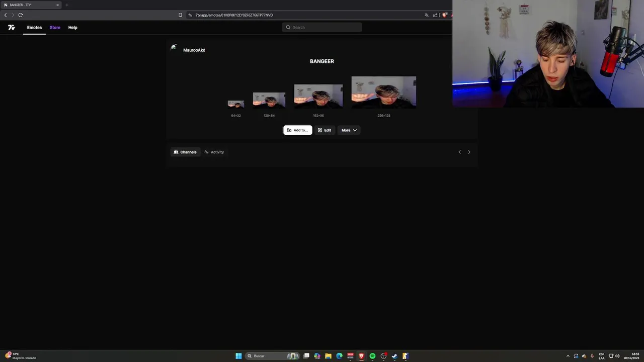644x362 pixels.
Task: Click the 7TV logo icon
Action: (x=12, y=28)
